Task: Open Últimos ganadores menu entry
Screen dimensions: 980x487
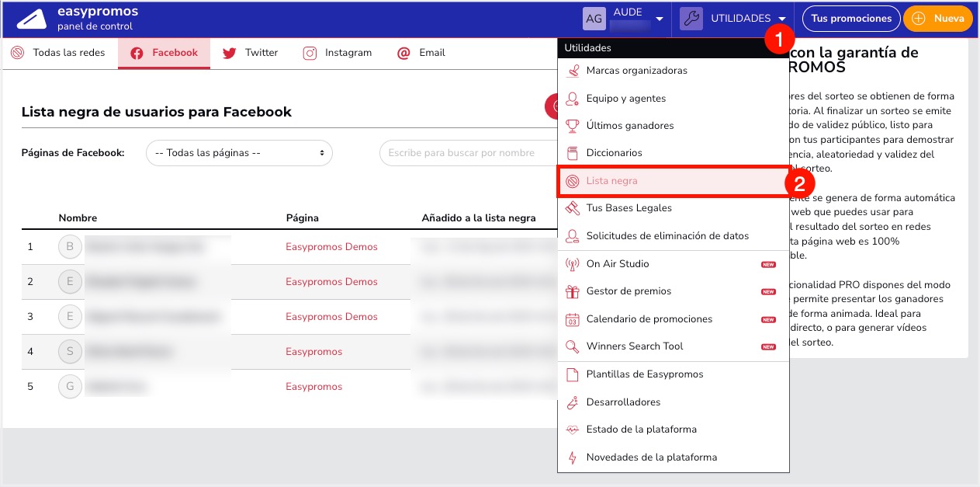Action: tap(674, 126)
